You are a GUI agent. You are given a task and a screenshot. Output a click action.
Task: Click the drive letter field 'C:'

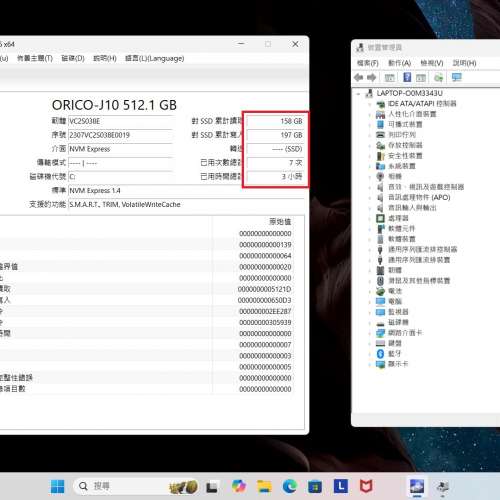[120, 177]
